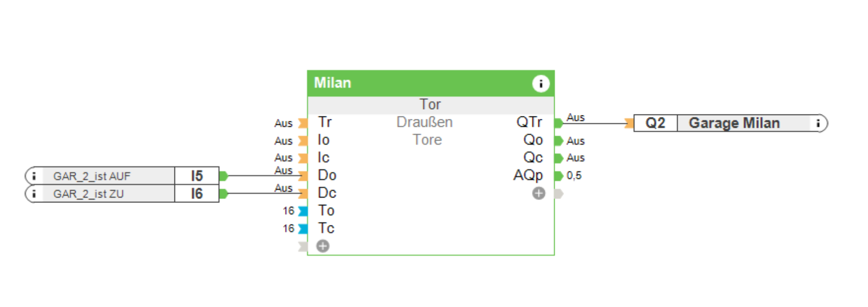
Task: Click the green AQp output connector
Action: (x=559, y=176)
